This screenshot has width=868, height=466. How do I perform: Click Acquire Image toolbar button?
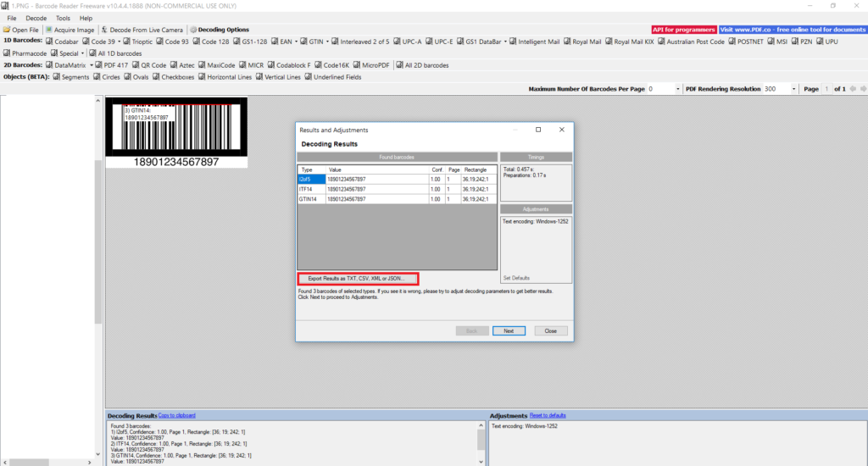point(70,30)
